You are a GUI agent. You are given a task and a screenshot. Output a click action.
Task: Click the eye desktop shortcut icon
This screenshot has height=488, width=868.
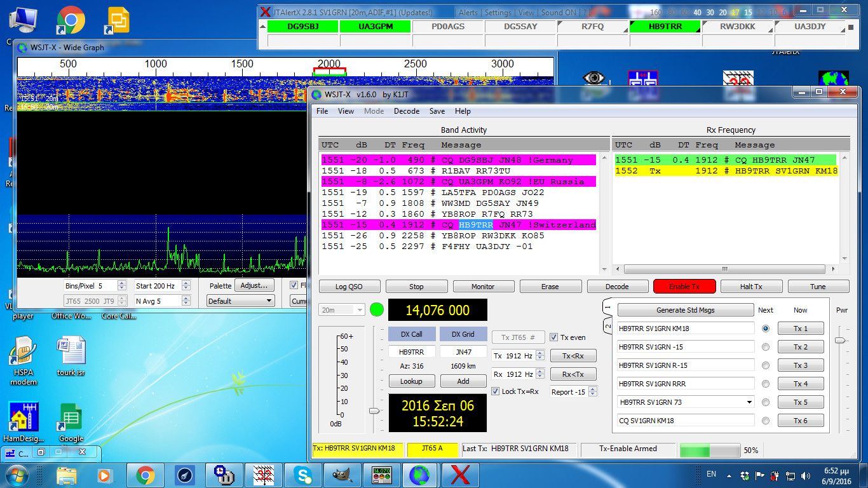(x=593, y=78)
